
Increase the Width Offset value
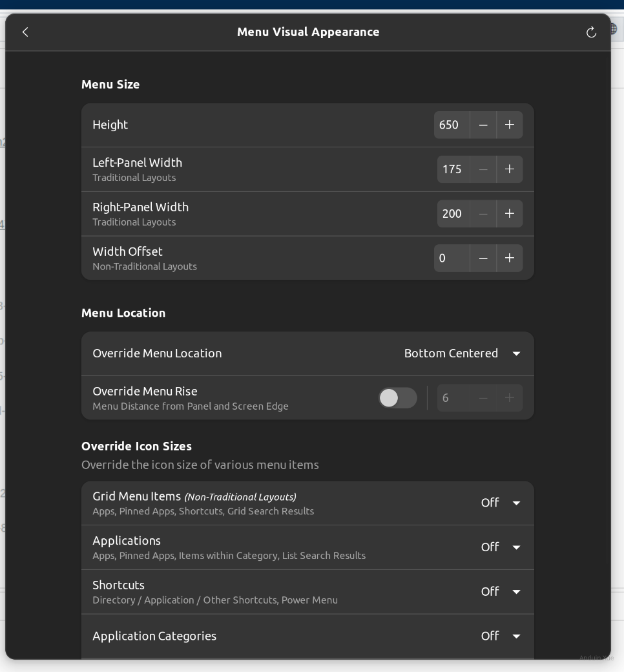(x=509, y=258)
